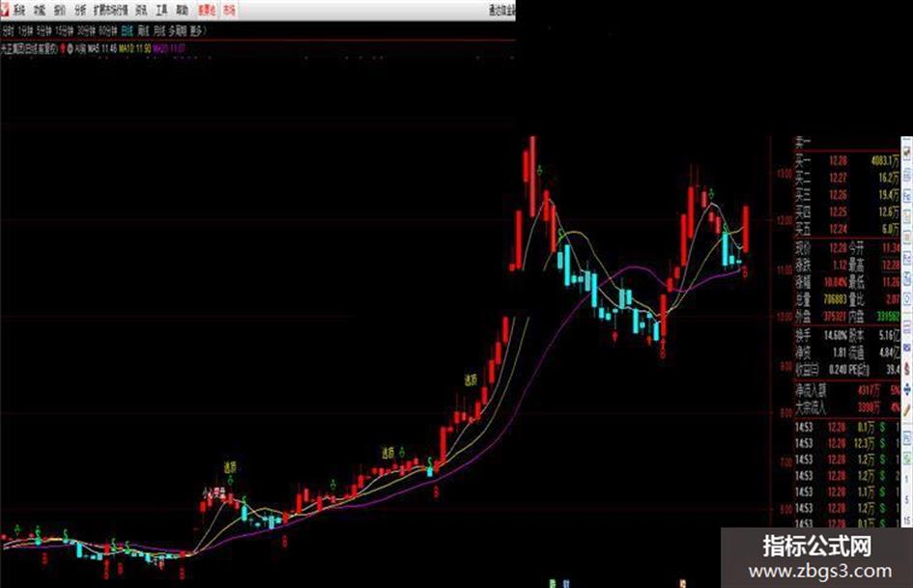Click the sidebar "15" period shortcut
The width and height of the screenshot is (913, 588).
coord(907,521)
